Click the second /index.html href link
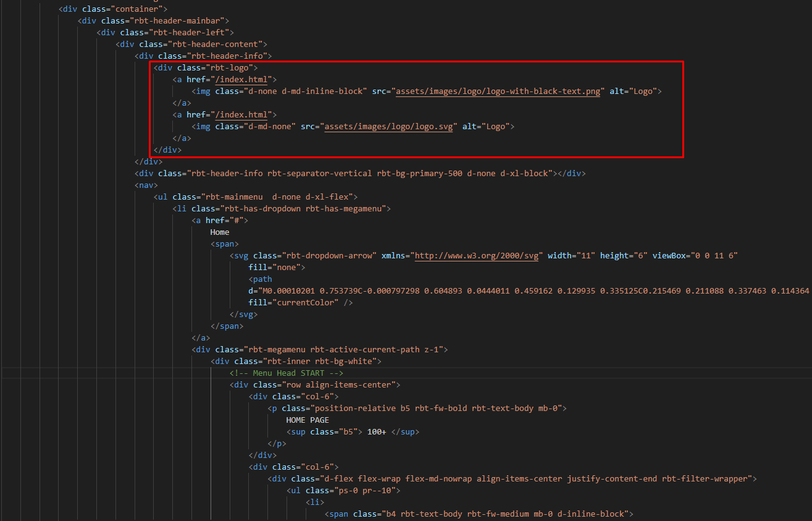Image resolution: width=812 pixels, height=521 pixels. click(x=243, y=114)
